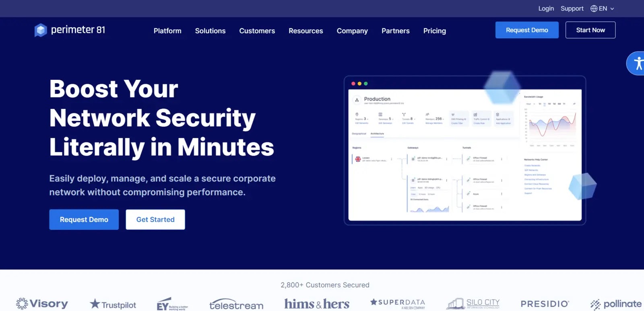Click the Telestream logo
644x311 pixels.
236,305
